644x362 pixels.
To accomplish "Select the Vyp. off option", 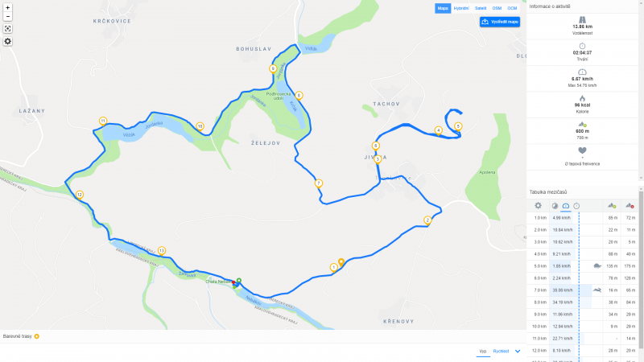I will [x=483, y=352].
